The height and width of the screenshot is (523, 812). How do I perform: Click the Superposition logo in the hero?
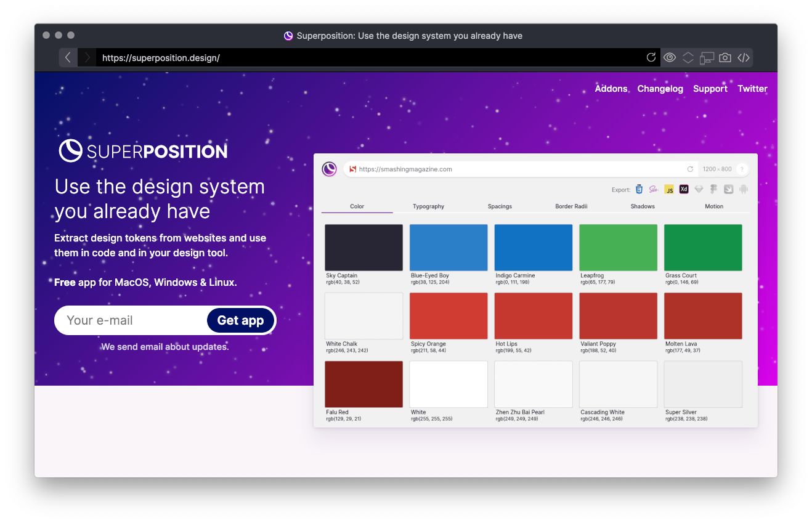tap(143, 151)
